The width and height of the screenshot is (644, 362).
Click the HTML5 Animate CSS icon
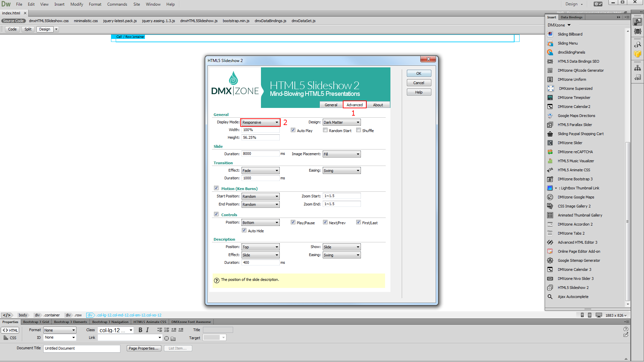[550, 170]
